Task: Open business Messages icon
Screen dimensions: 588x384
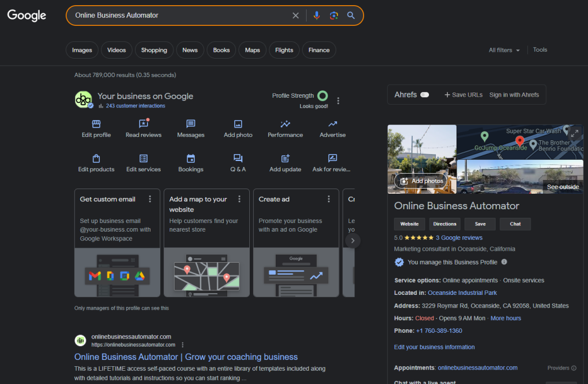Action: pyautogui.click(x=191, y=124)
